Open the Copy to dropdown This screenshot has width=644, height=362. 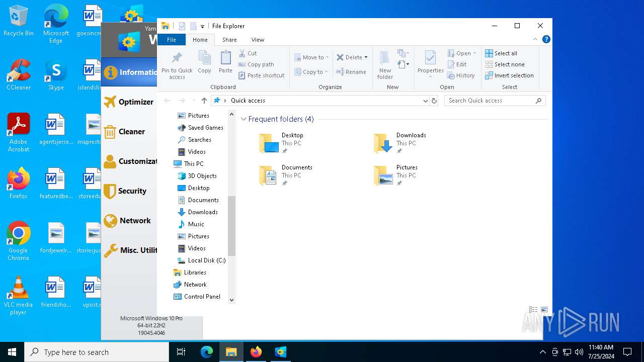click(311, 72)
